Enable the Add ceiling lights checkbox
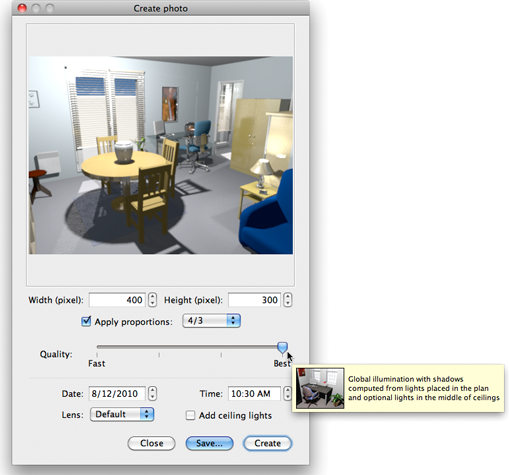The width and height of the screenshot is (509, 475). (x=190, y=415)
